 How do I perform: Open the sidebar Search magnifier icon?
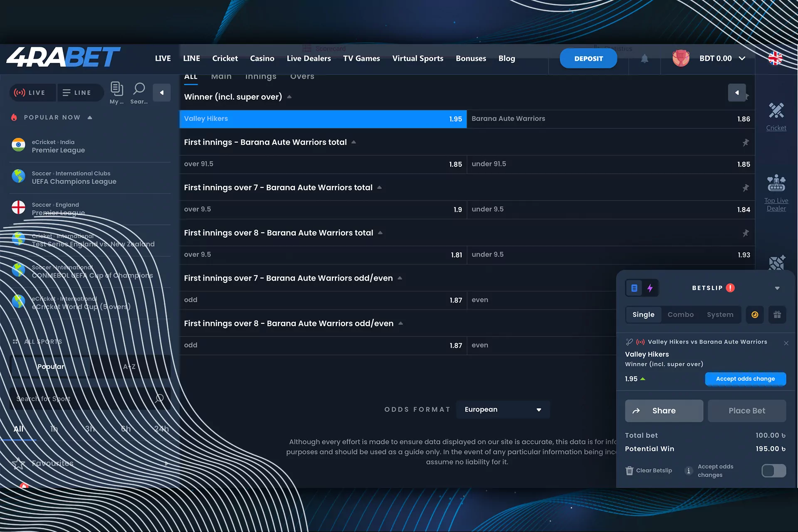[139, 89]
